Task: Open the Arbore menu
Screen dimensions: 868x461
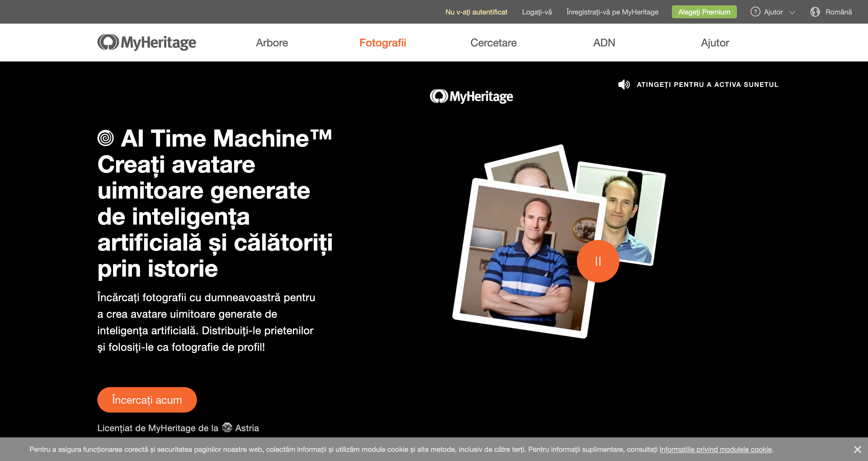Action: tap(272, 43)
